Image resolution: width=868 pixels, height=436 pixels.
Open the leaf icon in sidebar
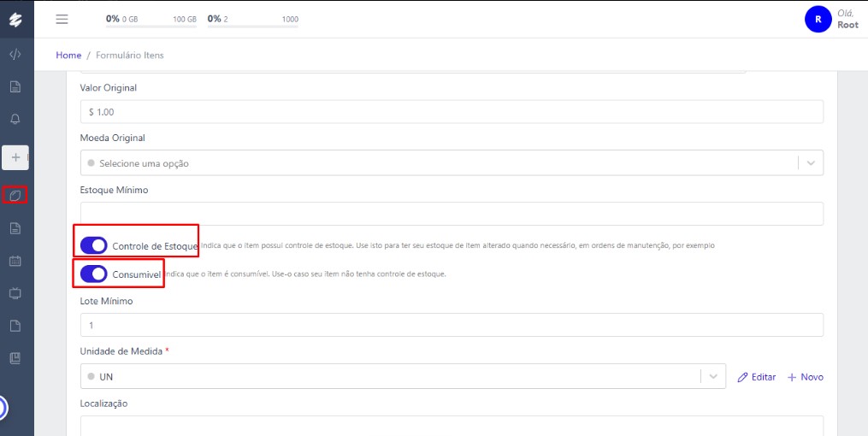click(x=15, y=196)
